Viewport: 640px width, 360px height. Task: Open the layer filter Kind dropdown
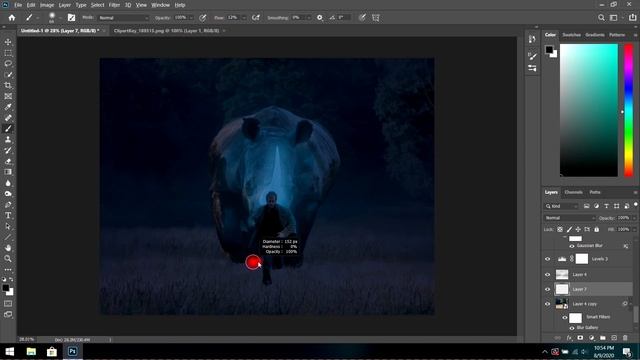[x=562, y=206]
